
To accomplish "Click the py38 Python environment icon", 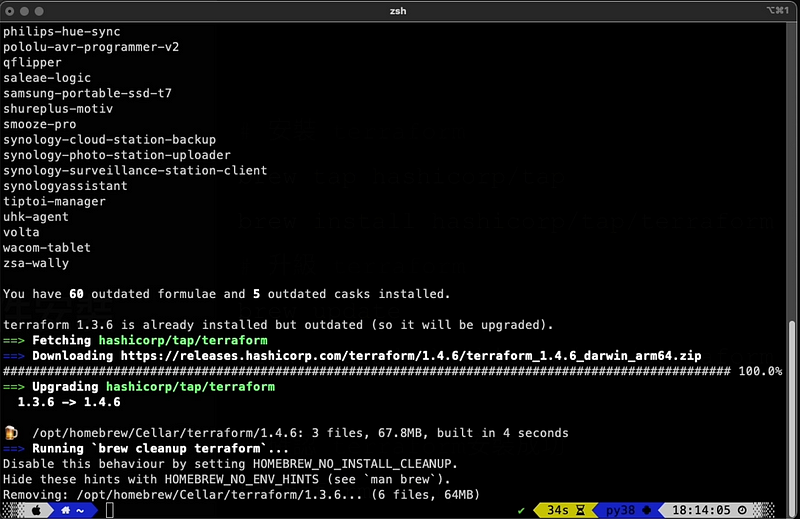I will [646, 510].
